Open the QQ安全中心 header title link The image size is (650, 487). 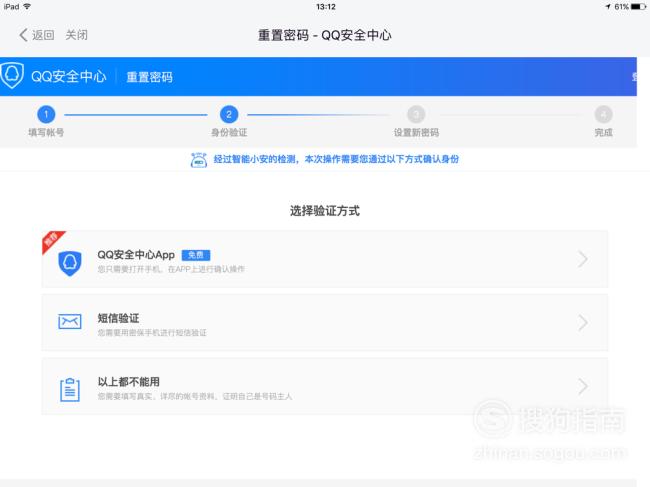(x=68, y=77)
